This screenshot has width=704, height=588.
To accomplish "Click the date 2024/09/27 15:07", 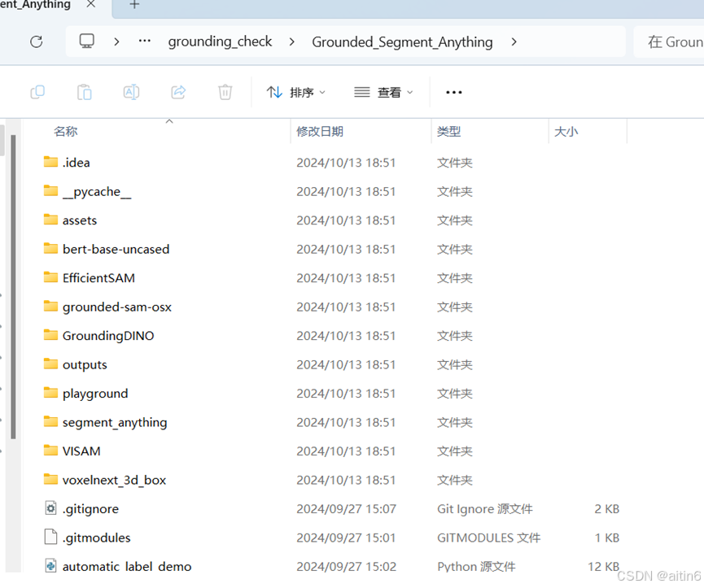I will click(x=346, y=509).
